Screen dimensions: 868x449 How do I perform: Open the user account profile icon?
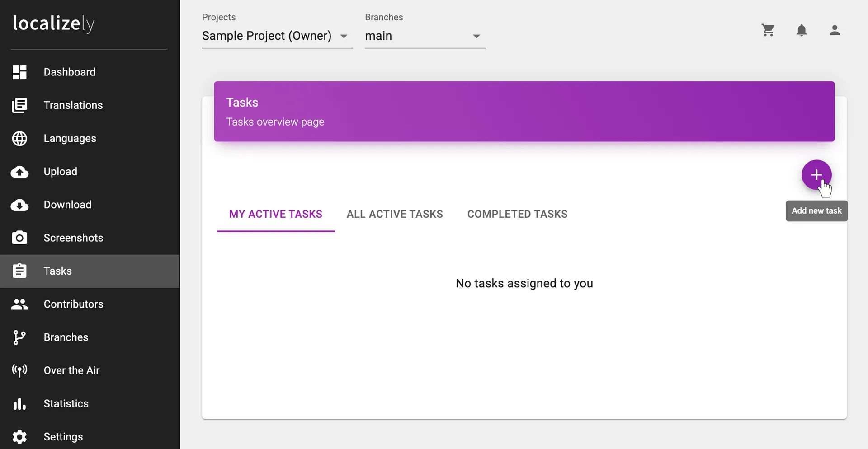835,30
